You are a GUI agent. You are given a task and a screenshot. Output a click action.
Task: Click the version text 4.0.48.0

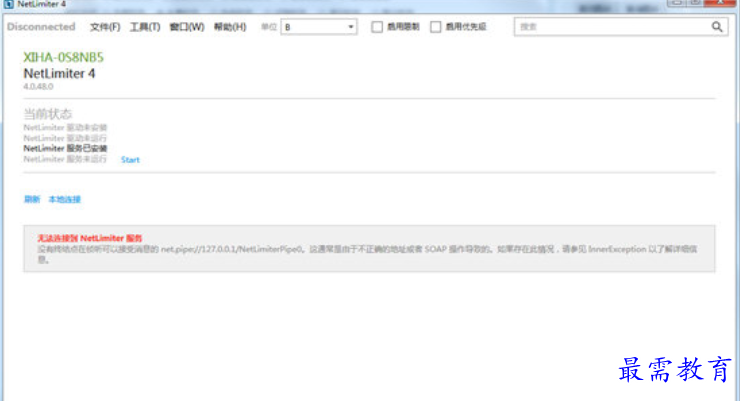(38, 86)
